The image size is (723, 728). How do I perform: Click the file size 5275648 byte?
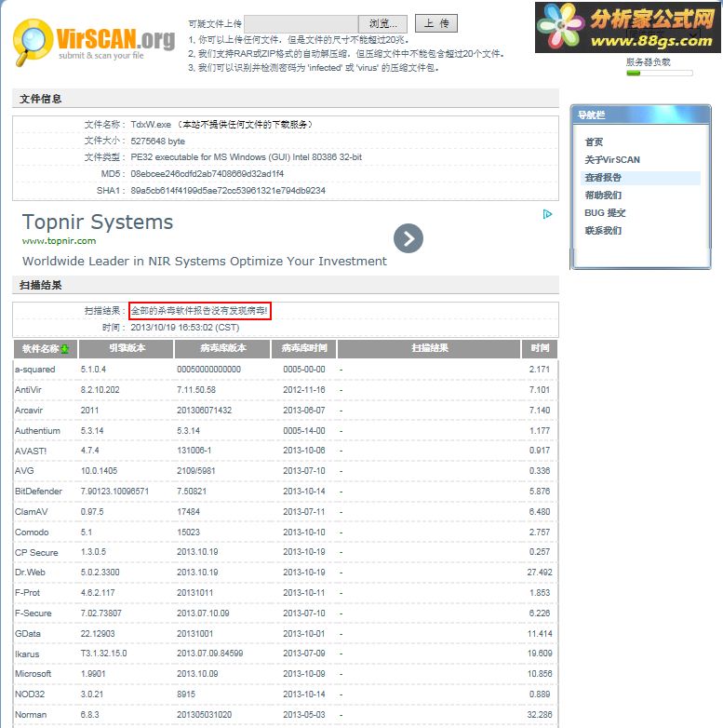pyautogui.click(x=158, y=142)
